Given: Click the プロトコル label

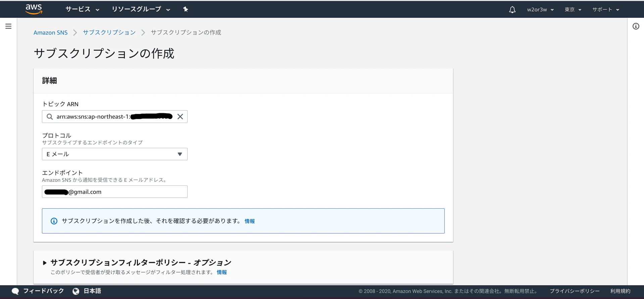Looking at the screenshot, I should (x=57, y=135).
